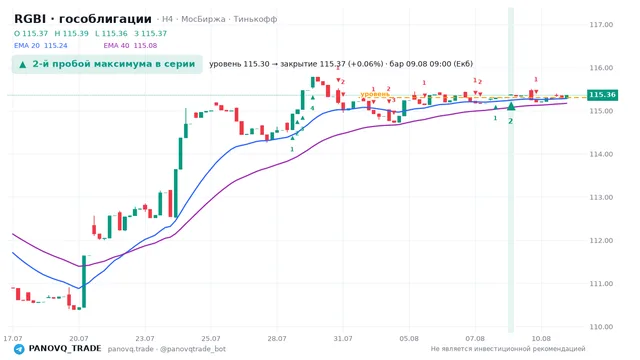Image resolution: width=640 pixels, height=360 pixels.
Task: Click the 31.07 date axis label
Action: [343, 338]
